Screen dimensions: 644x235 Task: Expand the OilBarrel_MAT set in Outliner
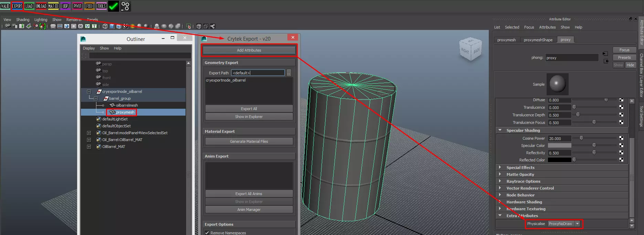[x=89, y=147]
